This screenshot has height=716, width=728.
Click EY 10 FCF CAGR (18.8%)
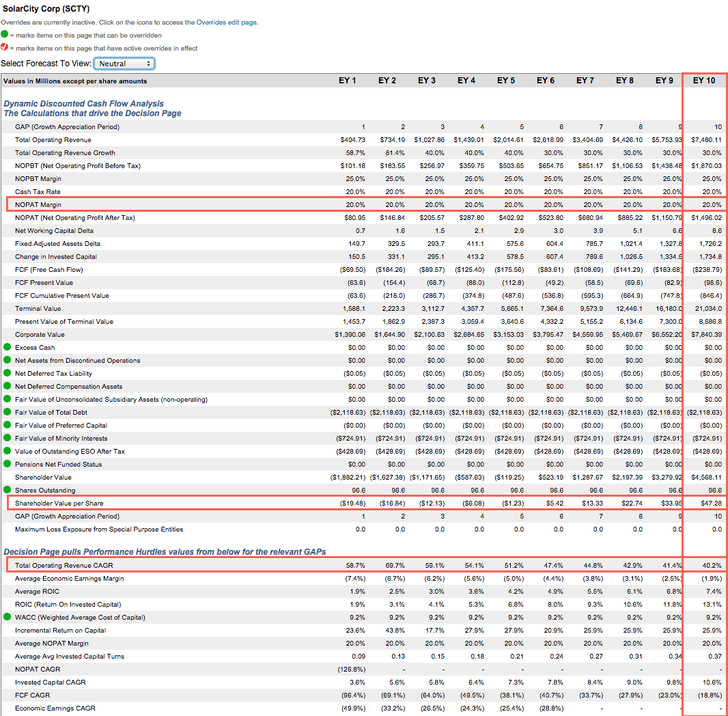click(x=710, y=696)
